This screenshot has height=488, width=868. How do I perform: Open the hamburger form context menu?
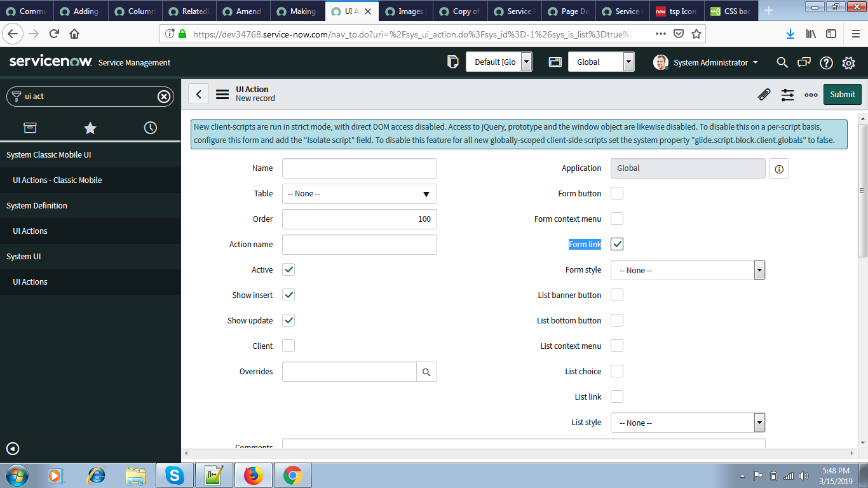pyautogui.click(x=222, y=94)
